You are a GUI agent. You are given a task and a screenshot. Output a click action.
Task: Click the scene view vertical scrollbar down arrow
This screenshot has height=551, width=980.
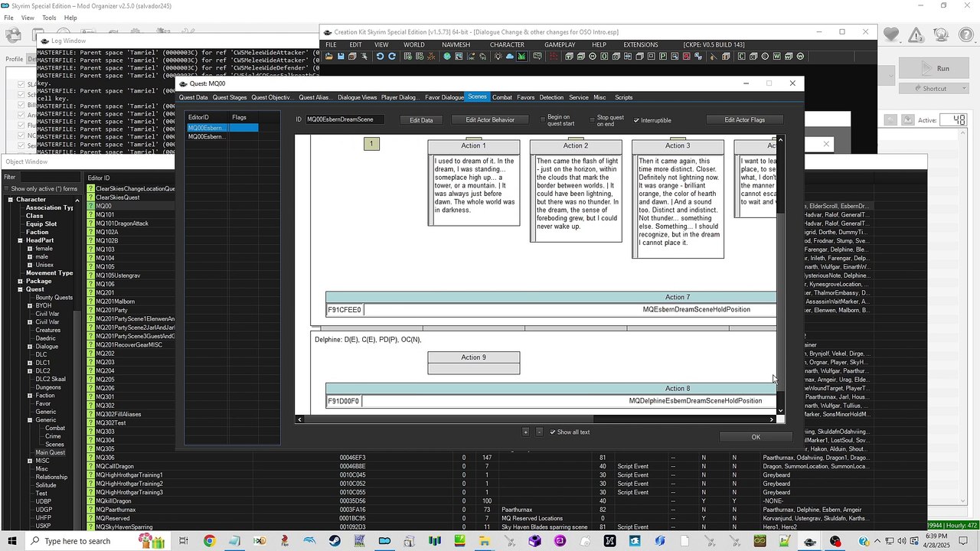780,411
